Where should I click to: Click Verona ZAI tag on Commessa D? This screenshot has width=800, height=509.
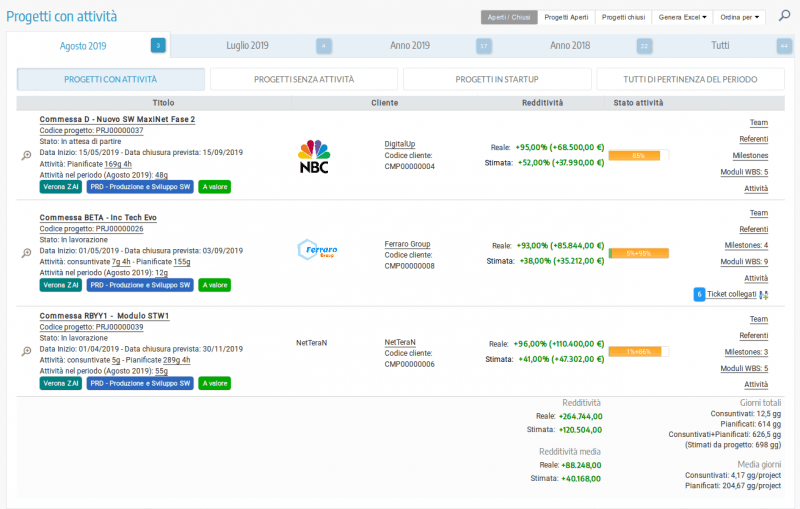point(61,187)
